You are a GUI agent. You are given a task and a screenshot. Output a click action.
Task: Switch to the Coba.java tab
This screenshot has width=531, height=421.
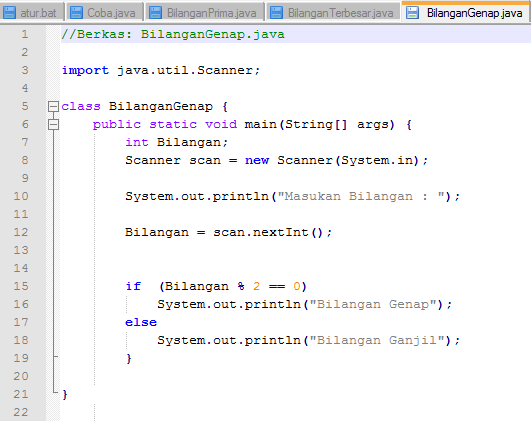click(105, 13)
